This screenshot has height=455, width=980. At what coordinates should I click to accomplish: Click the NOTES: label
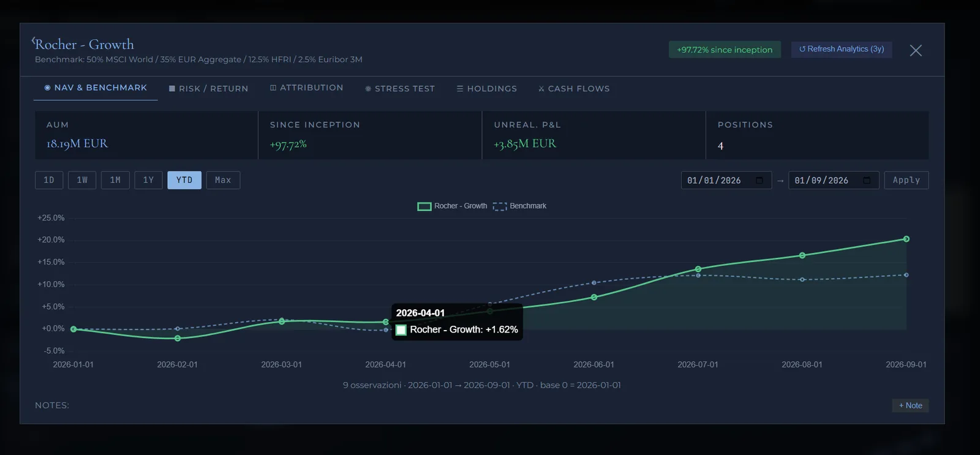tap(52, 405)
